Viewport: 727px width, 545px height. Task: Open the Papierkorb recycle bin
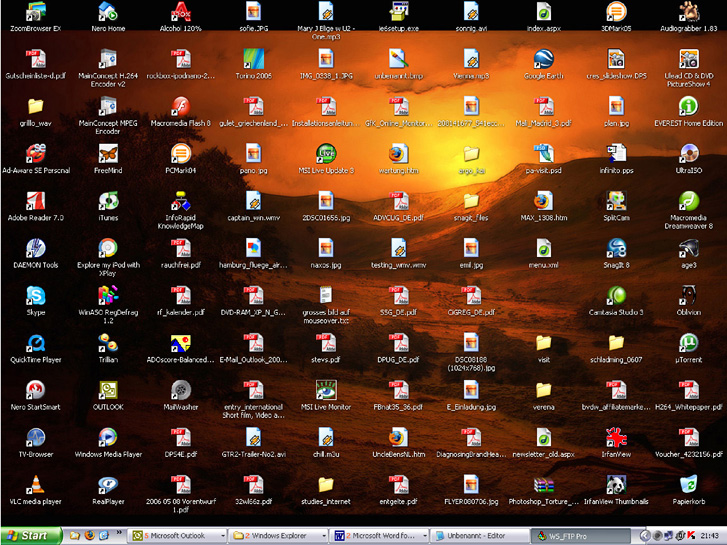click(x=688, y=485)
